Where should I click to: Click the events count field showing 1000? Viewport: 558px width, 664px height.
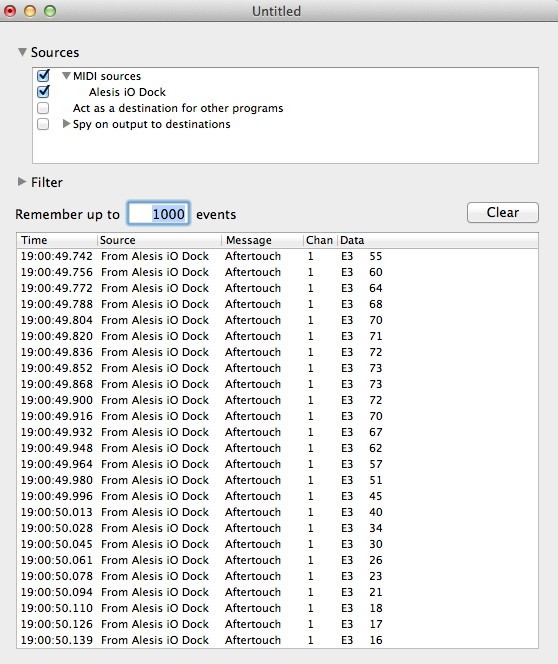coord(159,213)
